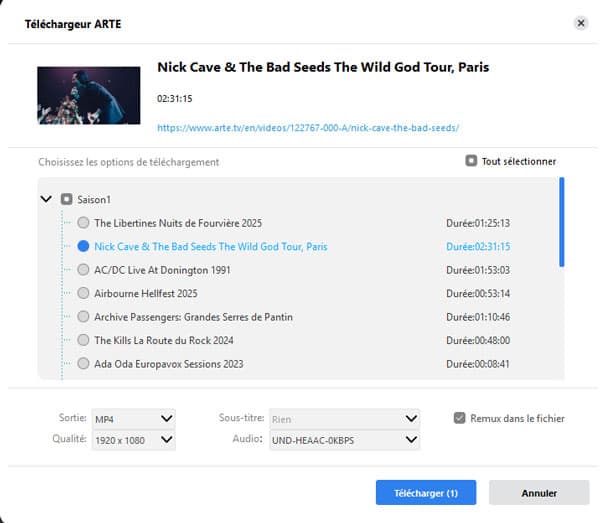Collapse the Saison1 tree chevron
This screenshot has height=523, width=600.
tap(45, 199)
